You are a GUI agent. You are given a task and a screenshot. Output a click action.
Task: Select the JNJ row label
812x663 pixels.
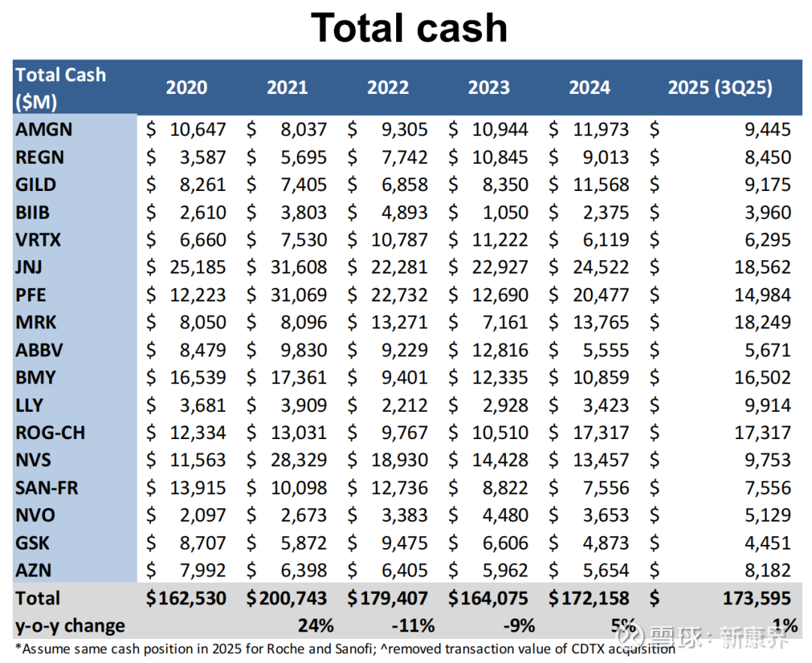[x=29, y=267]
